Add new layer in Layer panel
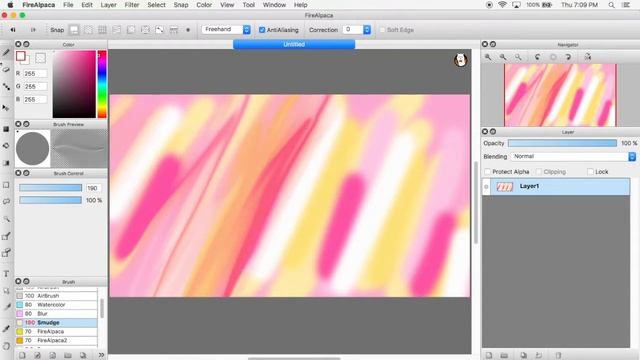This screenshot has height=360, width=640. 489,355
